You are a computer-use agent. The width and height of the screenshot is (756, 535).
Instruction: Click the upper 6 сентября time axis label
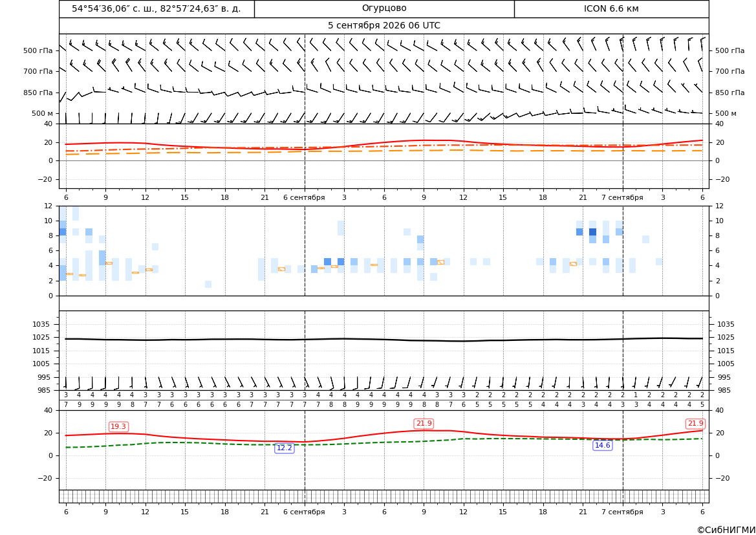[x=304, y=197]
